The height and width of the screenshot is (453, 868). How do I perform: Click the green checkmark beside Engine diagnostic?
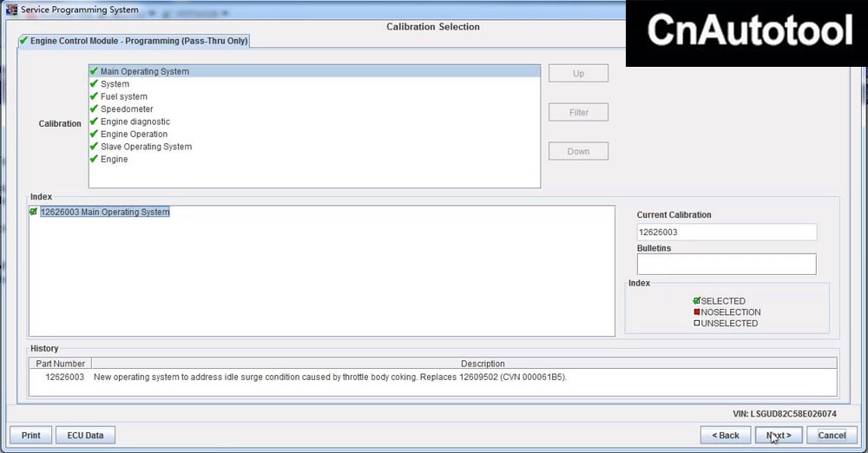click(x=94, y=121)
